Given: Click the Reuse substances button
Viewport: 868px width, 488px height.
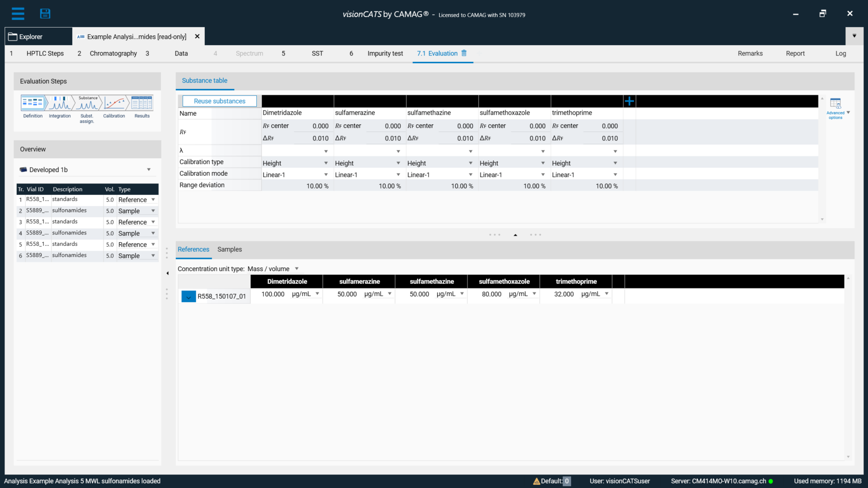Looking at the screenshot, I should pyautogui.click(x=219, y=101).
